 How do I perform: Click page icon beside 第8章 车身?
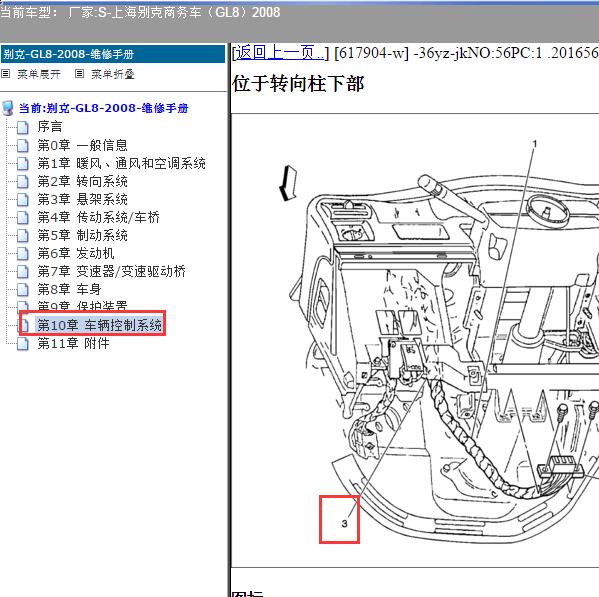23,290
